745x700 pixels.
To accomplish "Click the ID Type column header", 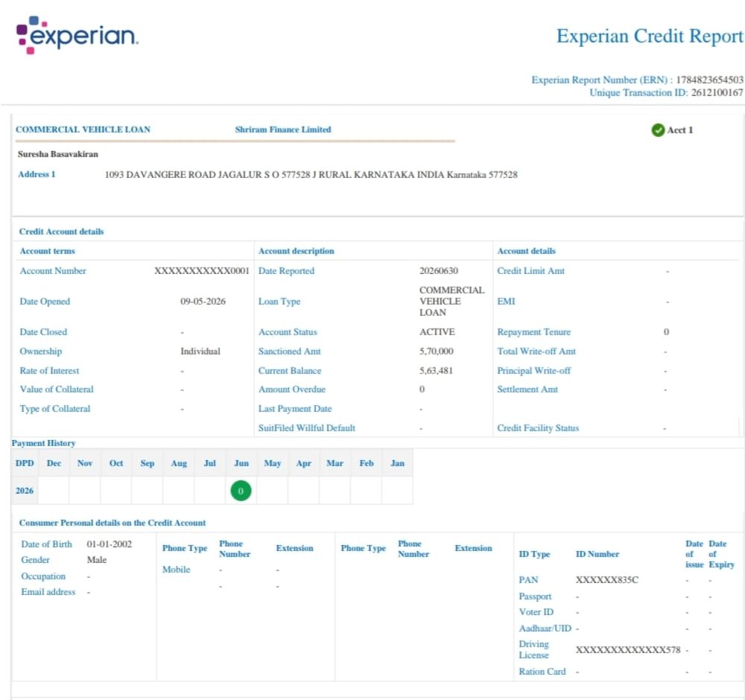I will pos(534,554).
